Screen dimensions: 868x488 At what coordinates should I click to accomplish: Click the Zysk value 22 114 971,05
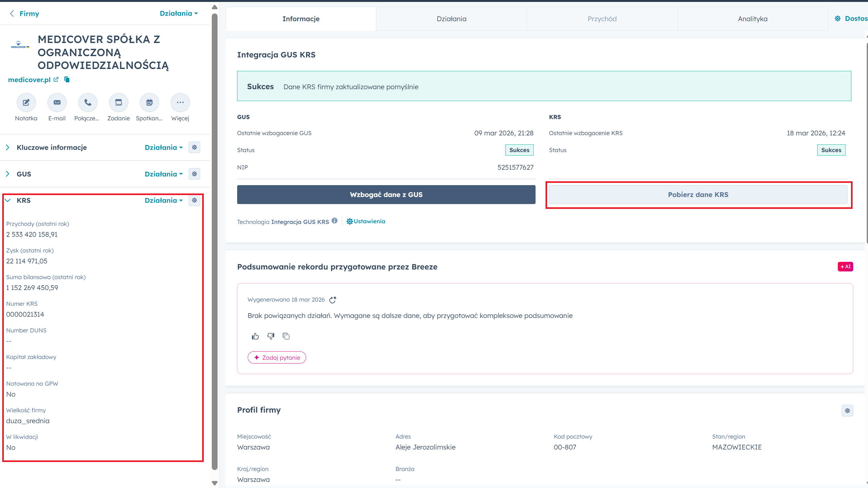coord(27,261)
